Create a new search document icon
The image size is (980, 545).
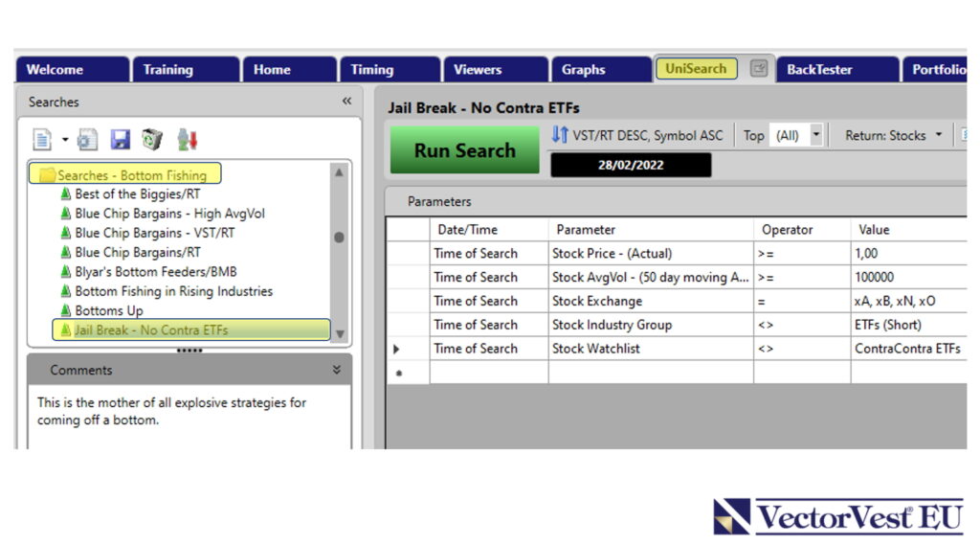42,140
